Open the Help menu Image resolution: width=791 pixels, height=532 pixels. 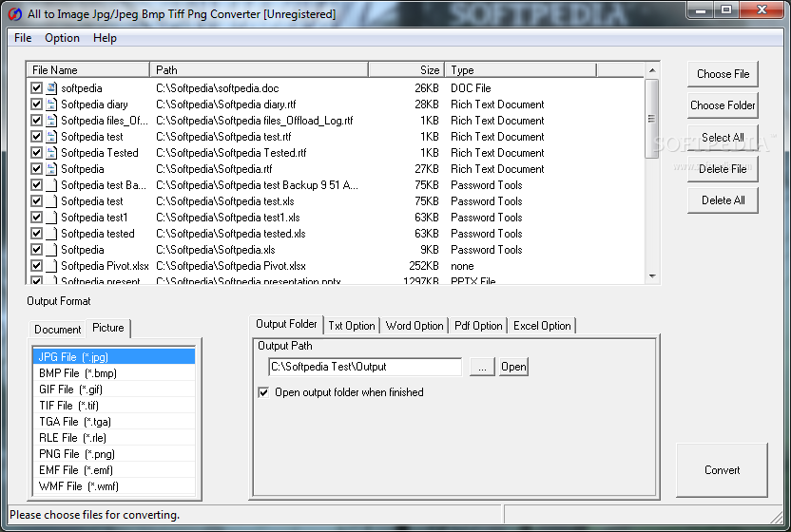[x=105, y=38]
